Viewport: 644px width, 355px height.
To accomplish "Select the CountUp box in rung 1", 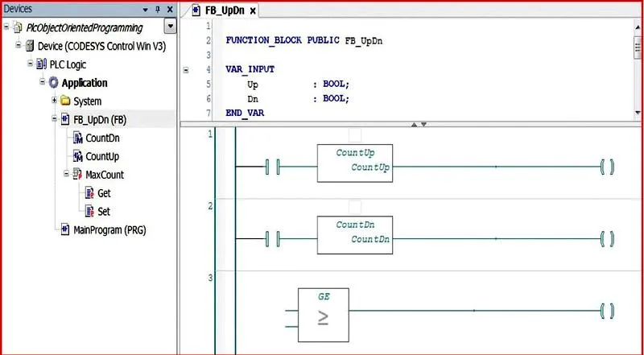I will coord(355,163).
